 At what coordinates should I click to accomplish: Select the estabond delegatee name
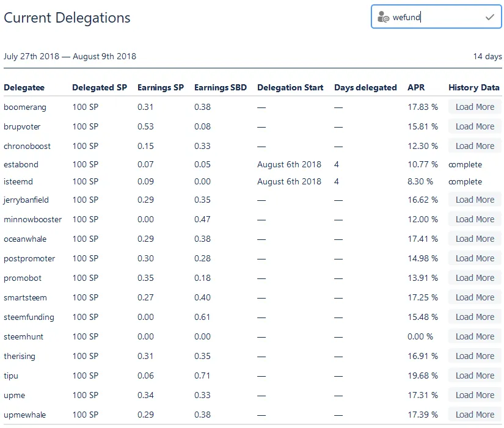[x=21, y=164]
